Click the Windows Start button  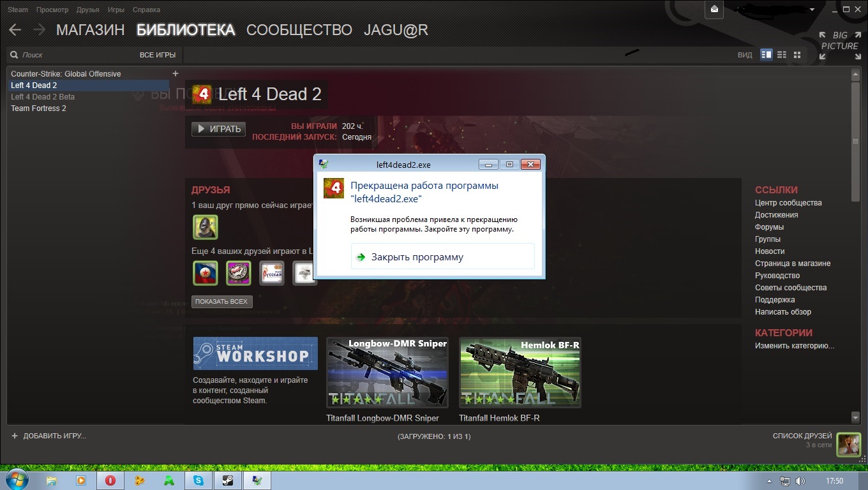point(17,480)
